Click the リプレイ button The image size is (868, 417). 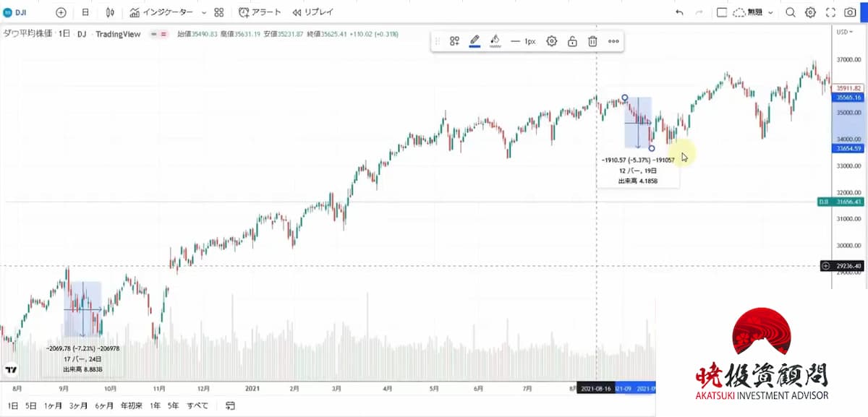point(313,12)
